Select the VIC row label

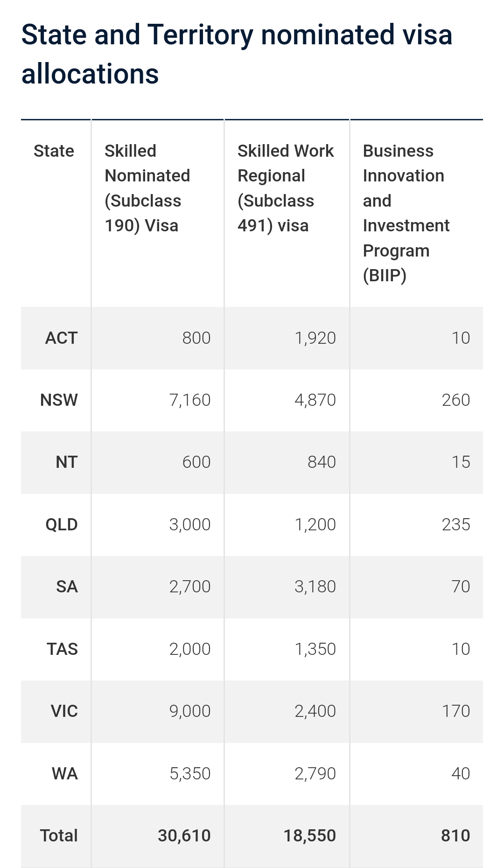[x=64, y=711]
